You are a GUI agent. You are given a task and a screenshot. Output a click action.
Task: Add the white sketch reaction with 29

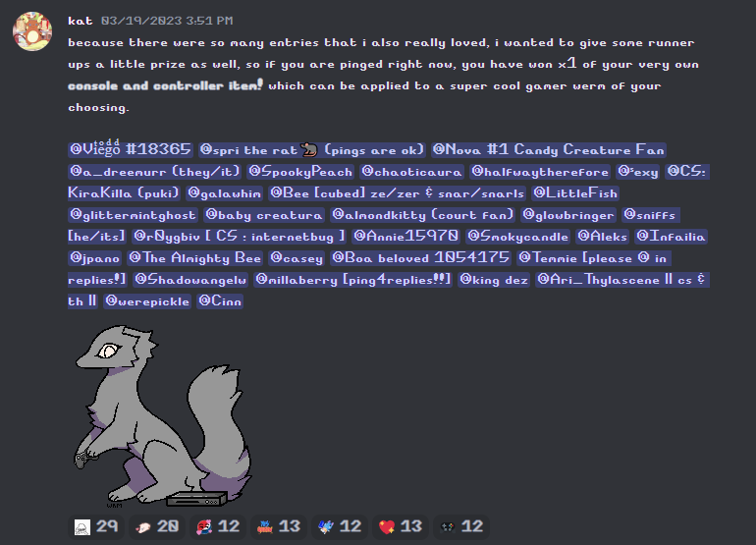pyautogui.click(x=96, y=526)
